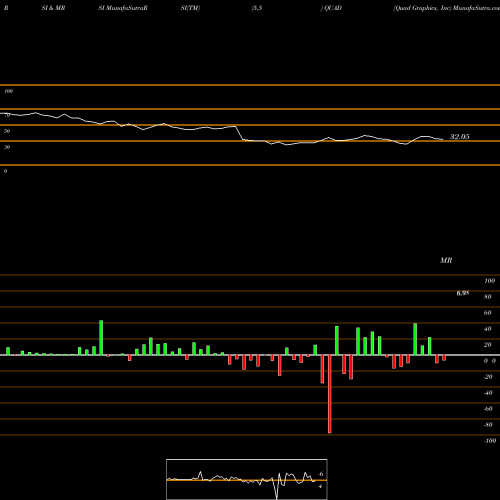Click the 'SI(TM)' header text
This screenshot has width=500, height=500.
[190, 8]
